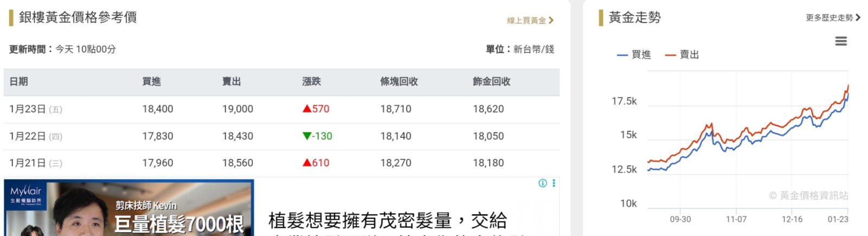Open the ad options three-dot icon
Viewport: 868px width, 236px height.
pos(554,183)
